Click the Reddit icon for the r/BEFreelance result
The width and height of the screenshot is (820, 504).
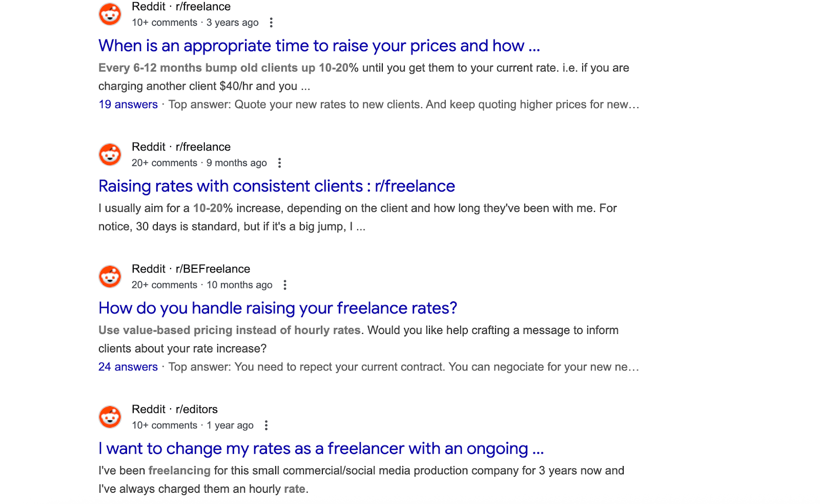(110, 276)
